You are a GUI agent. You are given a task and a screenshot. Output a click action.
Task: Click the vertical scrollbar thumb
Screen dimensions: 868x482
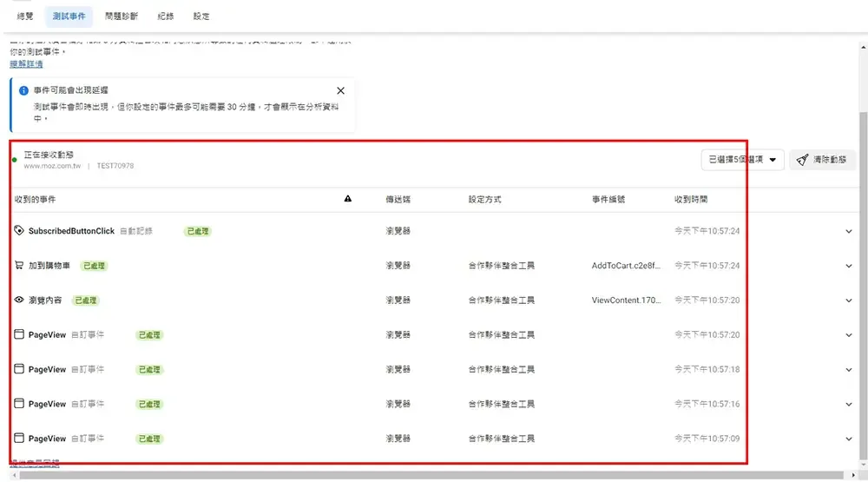[864, 284]
